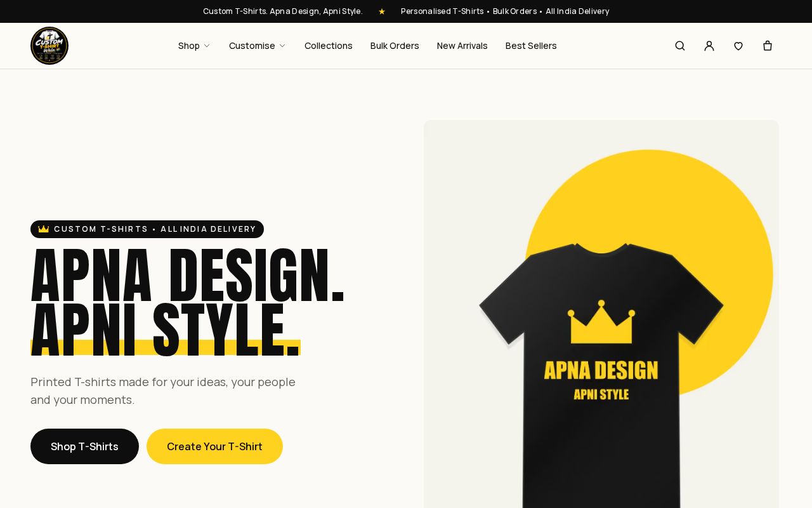The width and height of the screenshot is (812, 508).
Task: Open Best Sellers navigation link
Action: [531, 46]
